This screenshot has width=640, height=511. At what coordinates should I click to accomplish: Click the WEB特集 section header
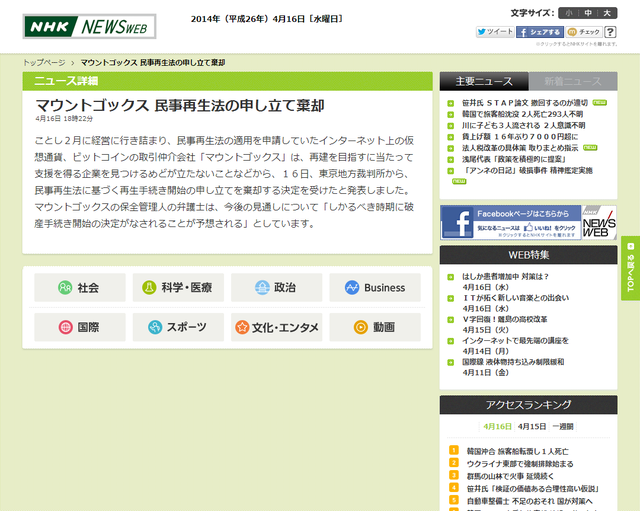(528, 255)
